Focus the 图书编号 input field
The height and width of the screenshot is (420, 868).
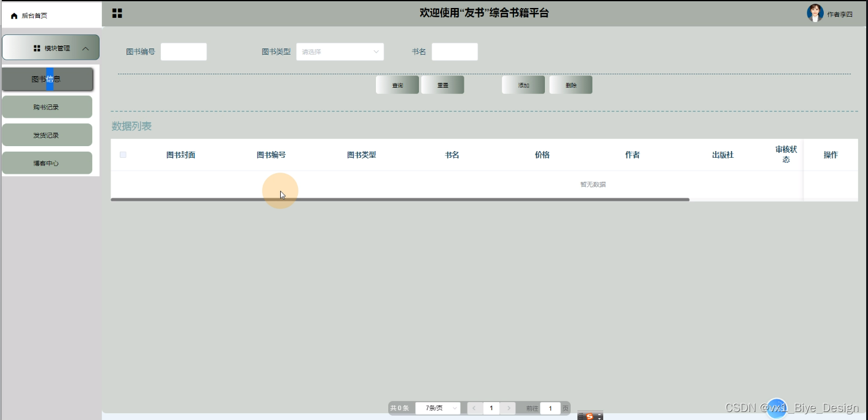[x=184, y=52]
